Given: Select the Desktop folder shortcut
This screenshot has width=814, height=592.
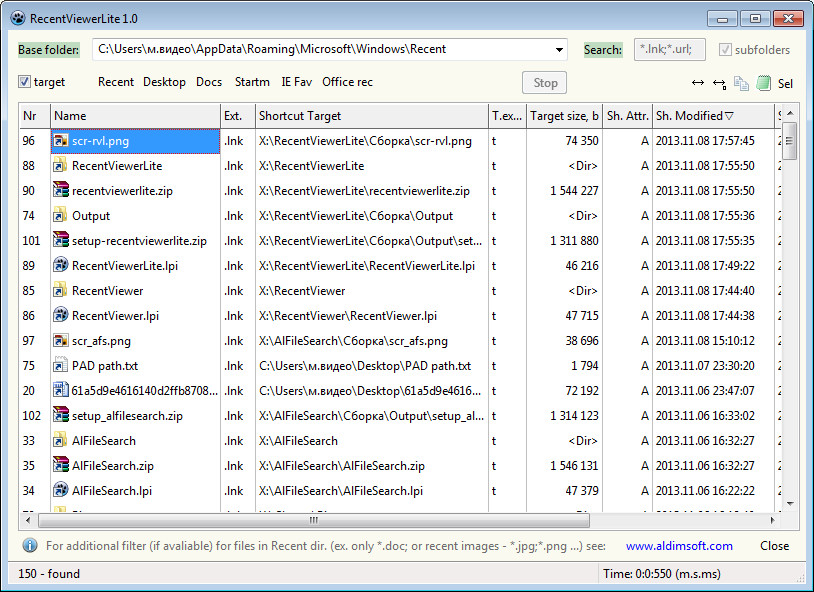Looking at the screenshot, I should pyautogui.click(x=164, y=82).
